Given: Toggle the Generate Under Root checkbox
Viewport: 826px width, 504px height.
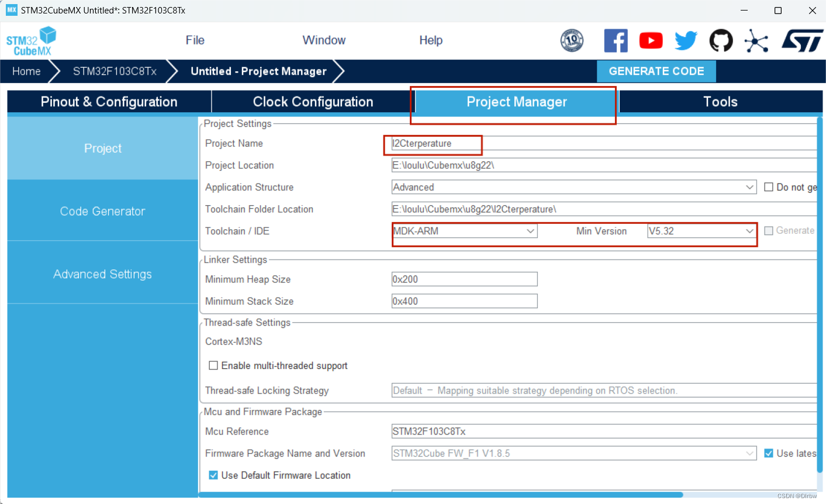Looking at the screenshot, I should pos(769,231).
